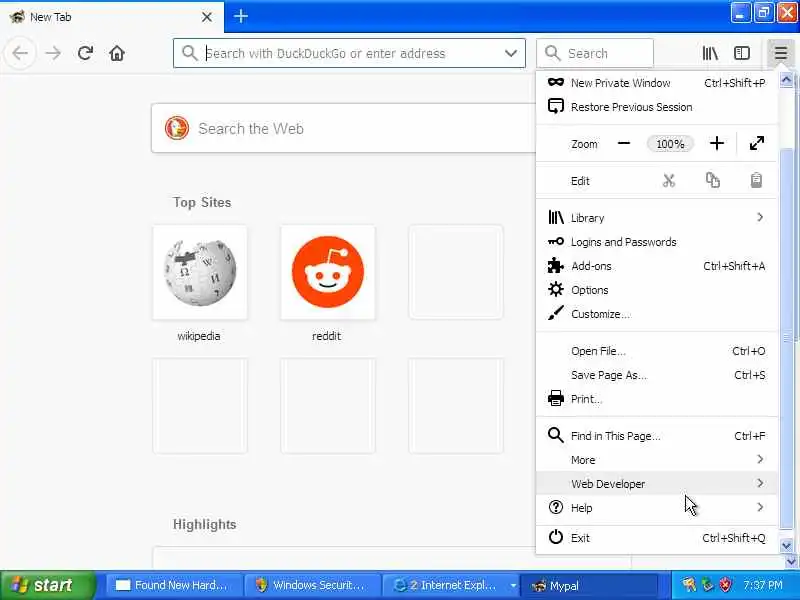
Task: Click the menu scrollbar up arrow
Action: [786, 80]
